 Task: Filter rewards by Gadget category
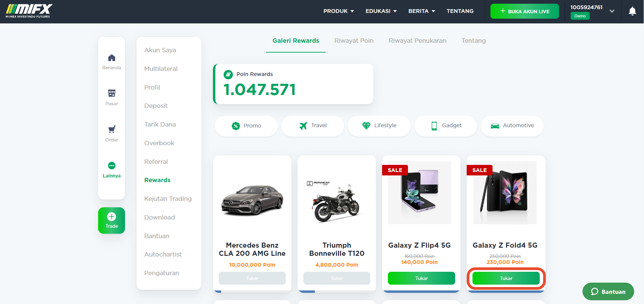446,126
